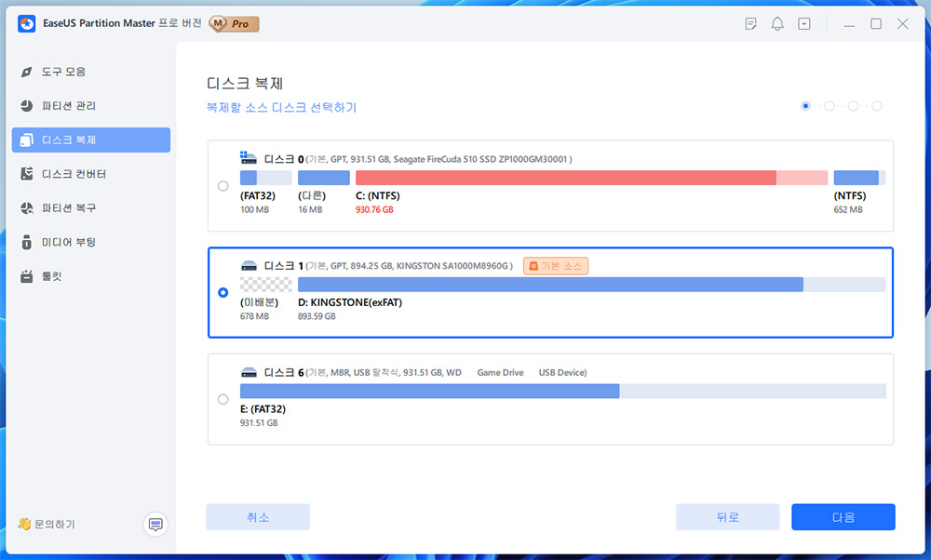Click the 디스크 6 title text
The width and height of the screenshot is (931, 560).
tap(284, 372)
